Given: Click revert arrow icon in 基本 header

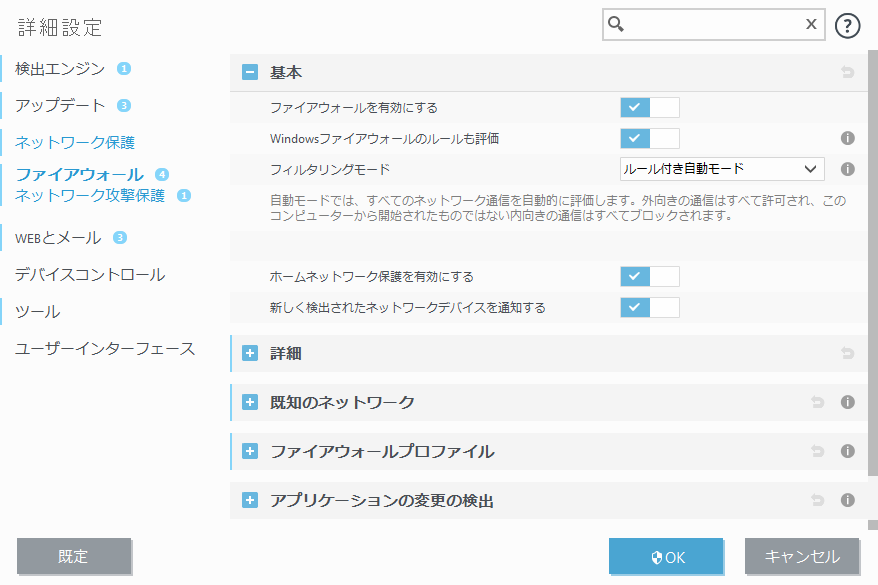Looking at the screenshot, I should 847,73.
